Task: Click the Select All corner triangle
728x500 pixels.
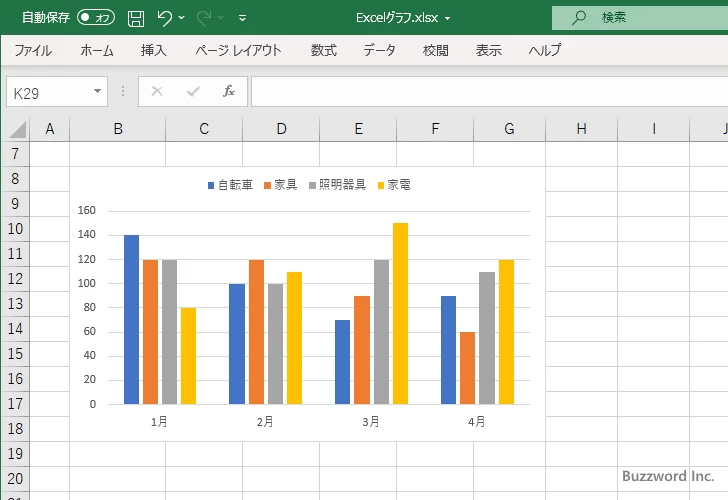Action: 18,130
